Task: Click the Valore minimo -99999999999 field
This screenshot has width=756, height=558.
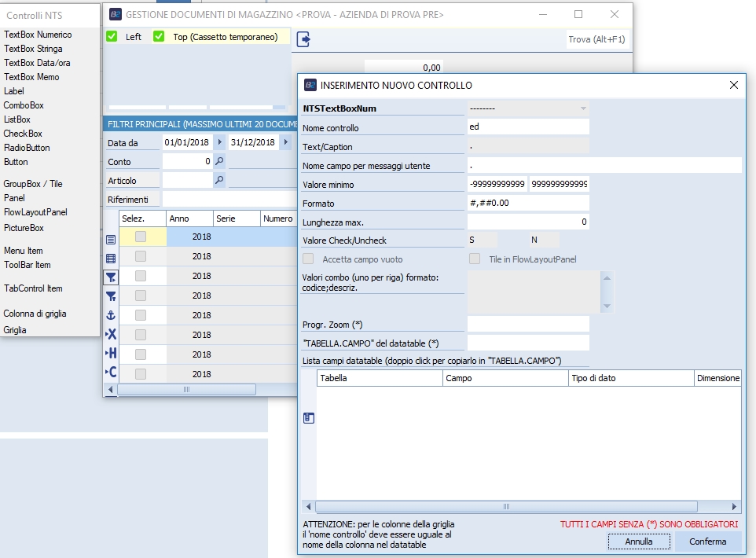Action: pyautogui.click(x=497, y=184)
